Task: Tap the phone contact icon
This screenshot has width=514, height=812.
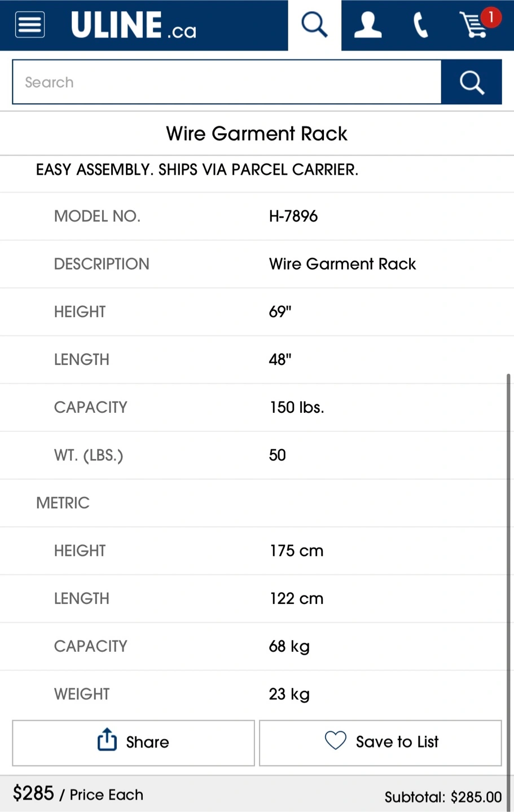Action: 421,25
